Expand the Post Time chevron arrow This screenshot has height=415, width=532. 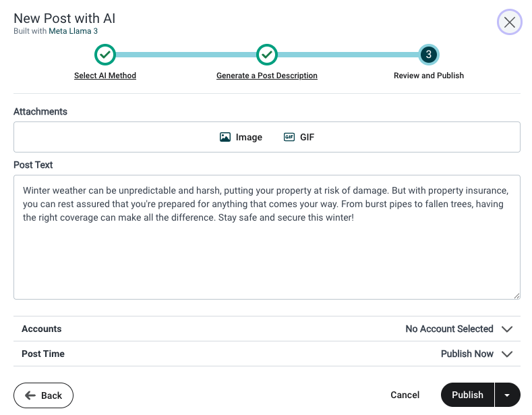[508, 354]
